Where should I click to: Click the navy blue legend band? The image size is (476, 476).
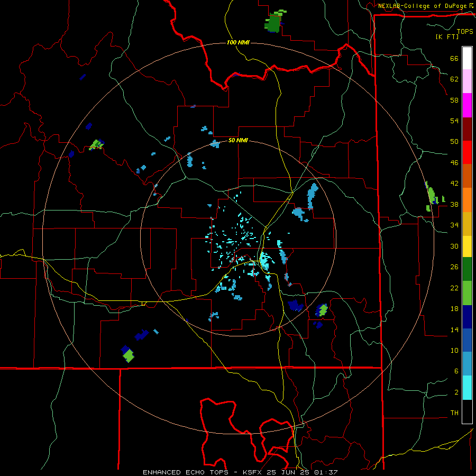(x=467, y=317)
